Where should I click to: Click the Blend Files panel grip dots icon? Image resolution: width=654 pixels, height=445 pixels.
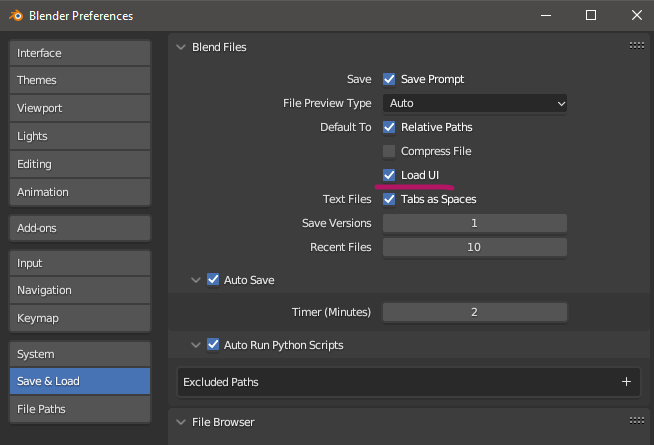tap(636, 45)
